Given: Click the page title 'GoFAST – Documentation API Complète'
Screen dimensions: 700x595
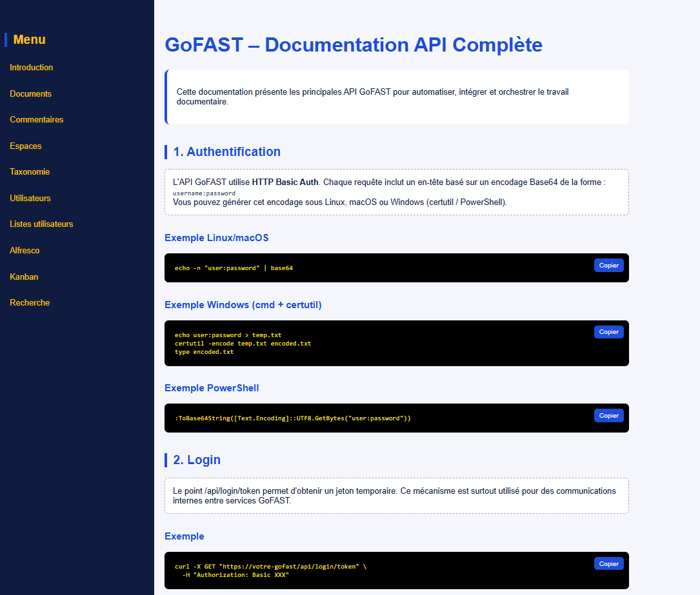Looking at the screenshot, I should click(x=354, y=45).
